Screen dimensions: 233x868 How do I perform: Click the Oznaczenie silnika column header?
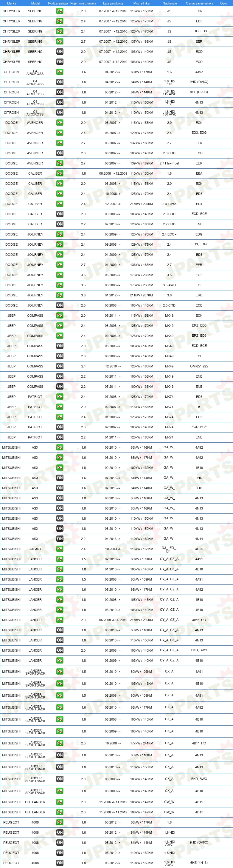tap(199, 3)
